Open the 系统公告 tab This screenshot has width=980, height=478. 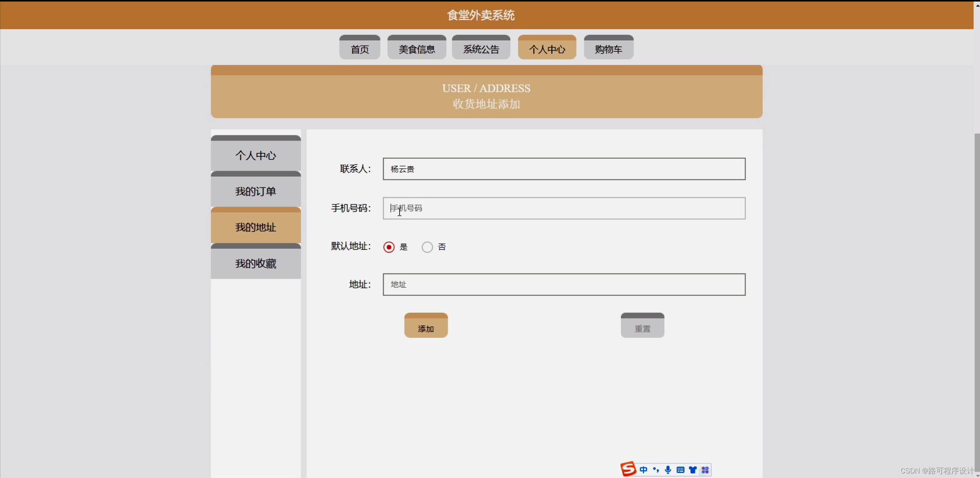coord(481,49)
